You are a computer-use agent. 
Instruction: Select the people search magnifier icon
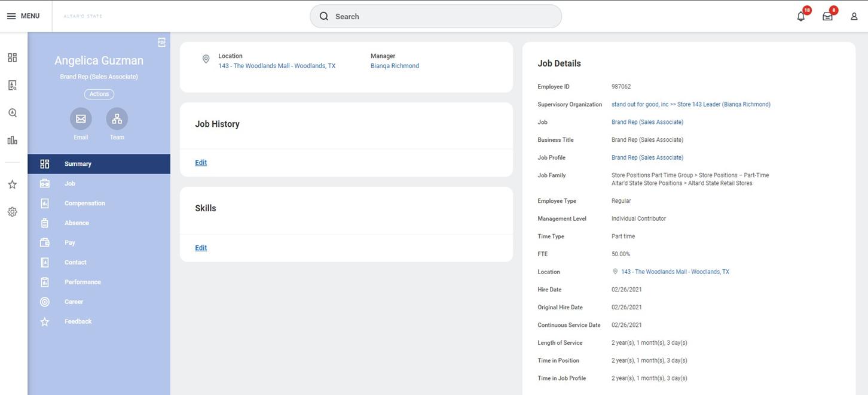tap(12, 112)
